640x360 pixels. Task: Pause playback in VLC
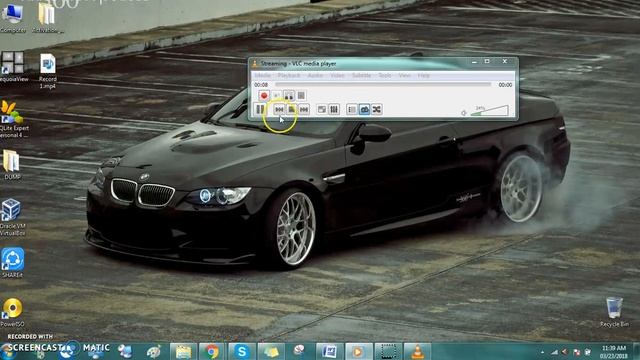[260, 109]
